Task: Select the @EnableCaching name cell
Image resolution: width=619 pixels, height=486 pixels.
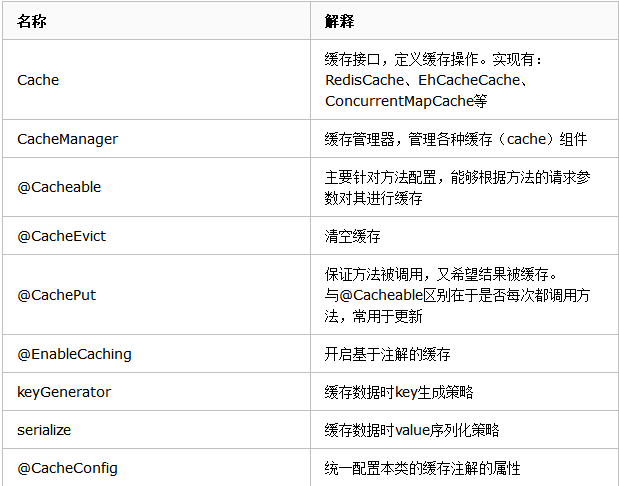Action: (74, 354)
